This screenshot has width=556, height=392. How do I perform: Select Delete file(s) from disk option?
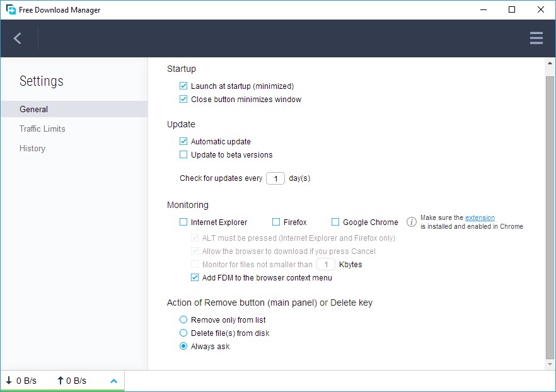tap(183, 333)
